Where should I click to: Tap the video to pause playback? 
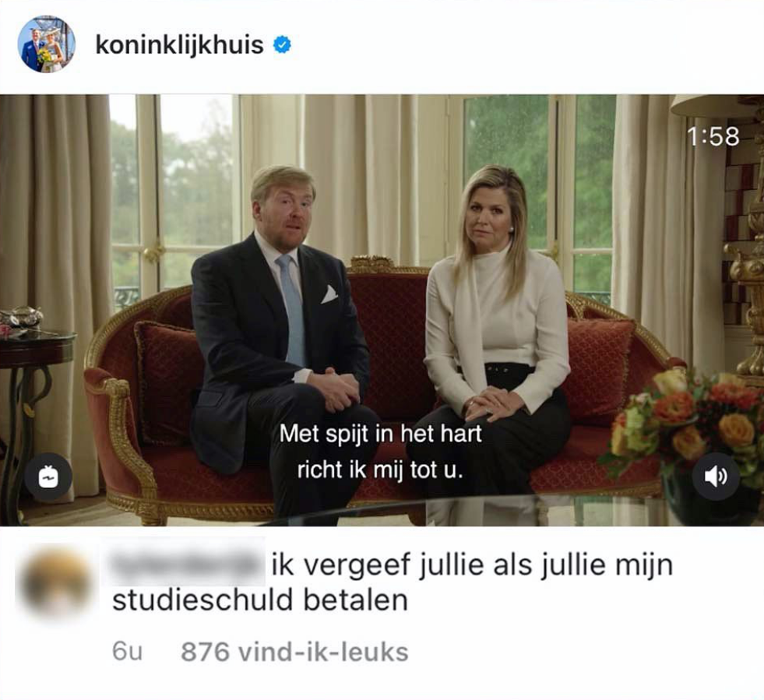click(x=382, y=310)
